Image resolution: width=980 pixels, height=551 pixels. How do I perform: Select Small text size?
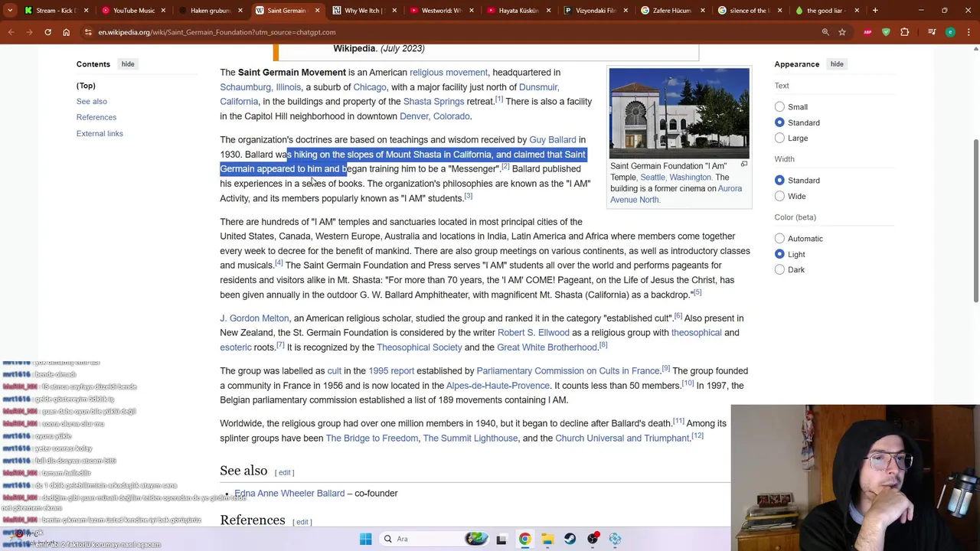tap(779, 107)
